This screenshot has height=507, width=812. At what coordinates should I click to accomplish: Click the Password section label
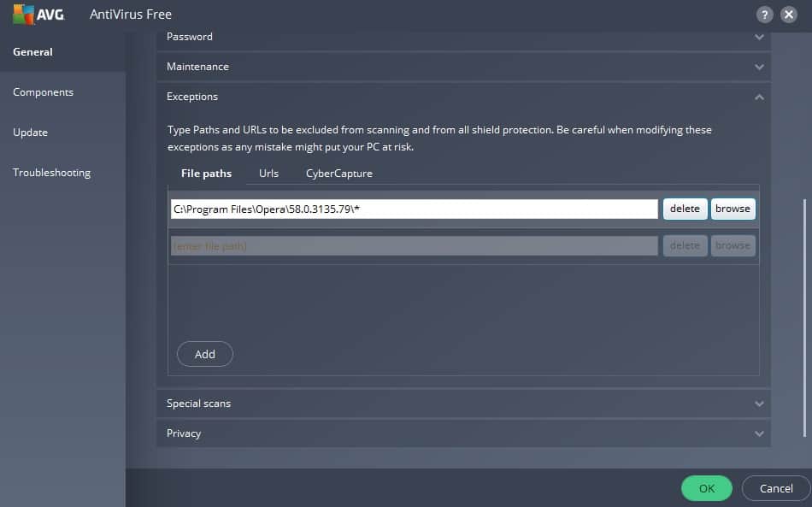tap(190, 37)
